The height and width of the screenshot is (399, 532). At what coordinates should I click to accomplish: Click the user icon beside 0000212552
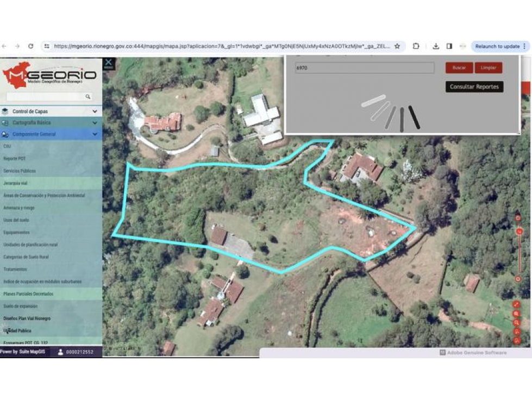60,352
